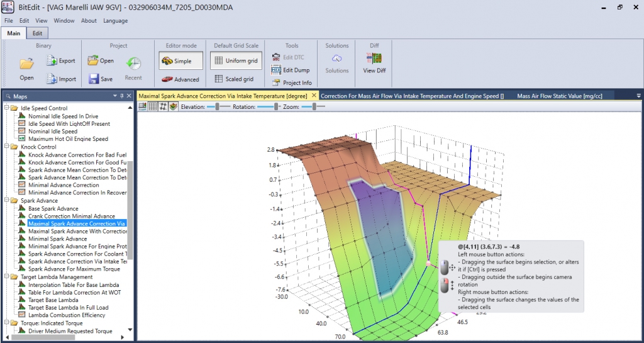Click the Solutions cloud icon
The height and width of the screenshot is (343, 644).
point(337,59)
